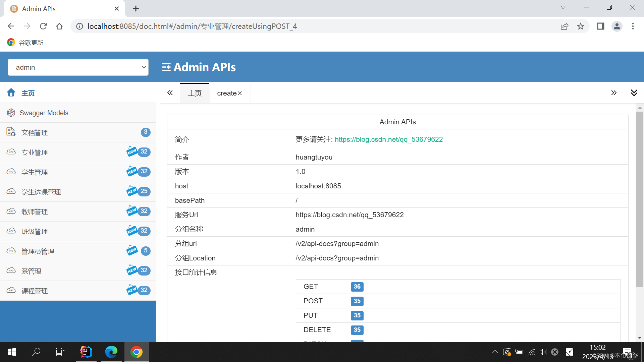The image size is (644, 362).
Task: Switch to the 主页 tab
Action: (194, 93)
